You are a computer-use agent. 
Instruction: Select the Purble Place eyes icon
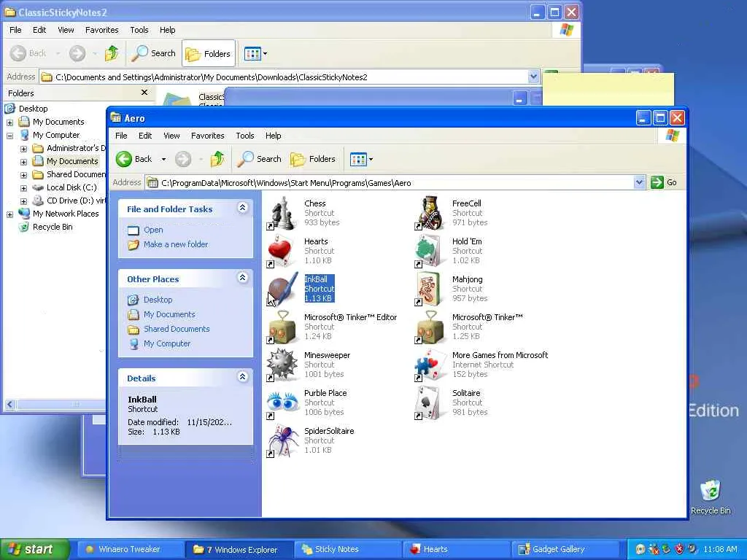(282, 403)
